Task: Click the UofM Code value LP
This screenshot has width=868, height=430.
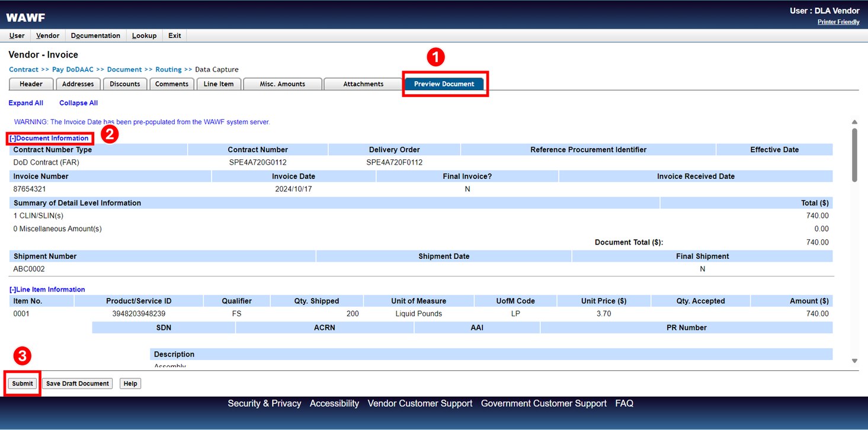Action: tap(515, 314)
